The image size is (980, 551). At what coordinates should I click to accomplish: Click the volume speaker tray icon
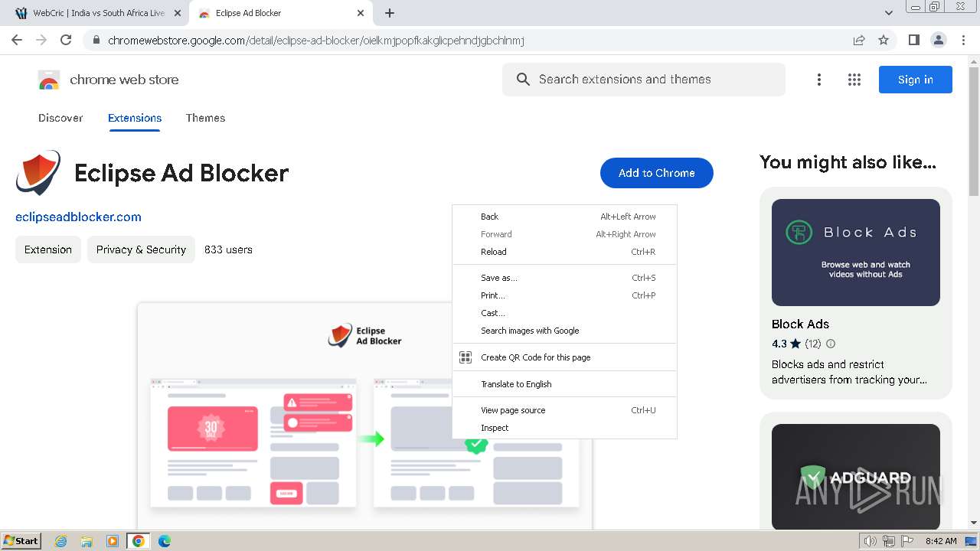(x=871, y=541)
